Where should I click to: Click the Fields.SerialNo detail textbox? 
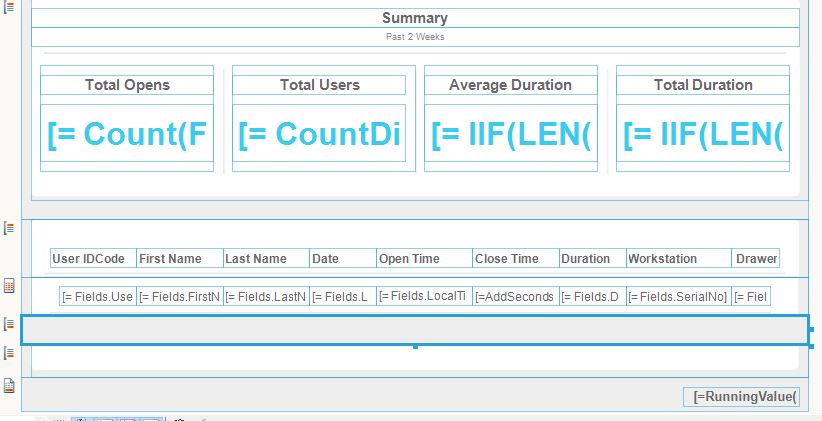(x=678, y=296)
